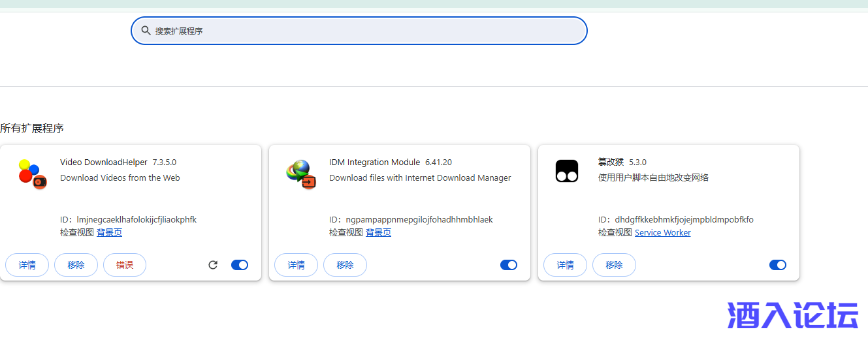Click 移除 on the 篡改猴 card
Image resolution: width=868 pixels, height=338 pixels.
(x=614, y=265)
